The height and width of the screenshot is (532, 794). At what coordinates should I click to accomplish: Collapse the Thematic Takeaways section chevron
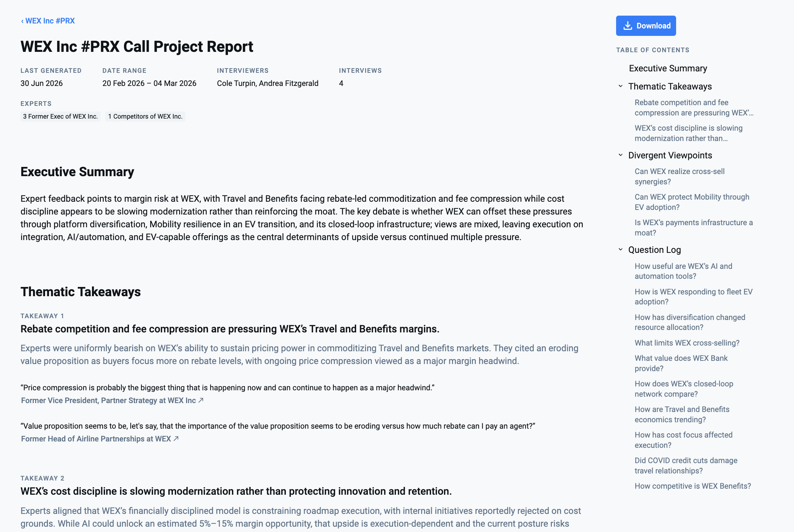click(x=620, y=86)
